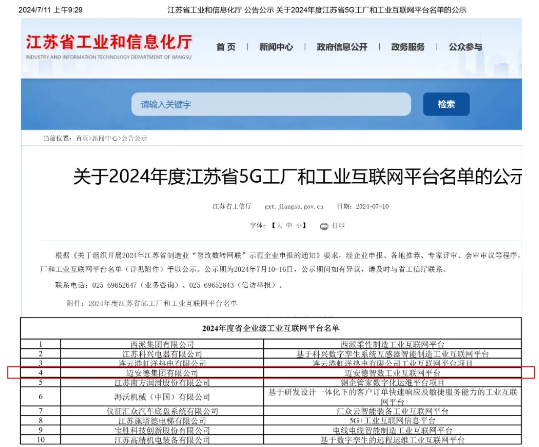
Task: Select the 政务服务 navigation item
Action: pyautogui.click(x=408, y=47)
